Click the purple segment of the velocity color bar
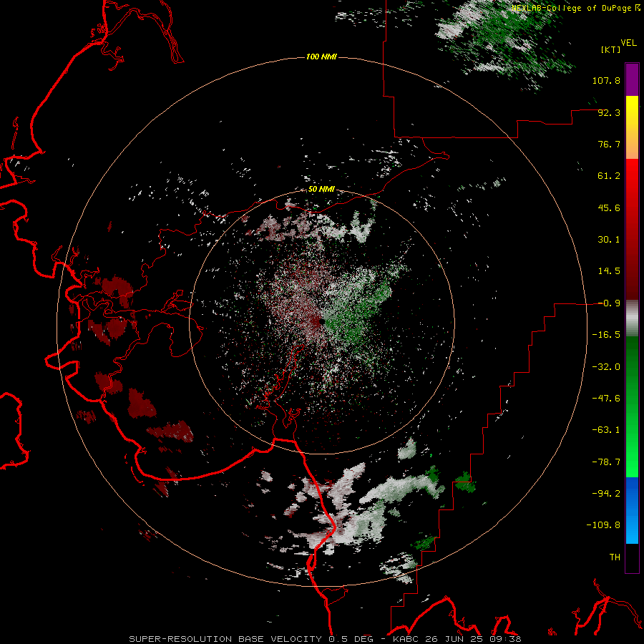Screen dimensions: 644x644 pos(632,79)
